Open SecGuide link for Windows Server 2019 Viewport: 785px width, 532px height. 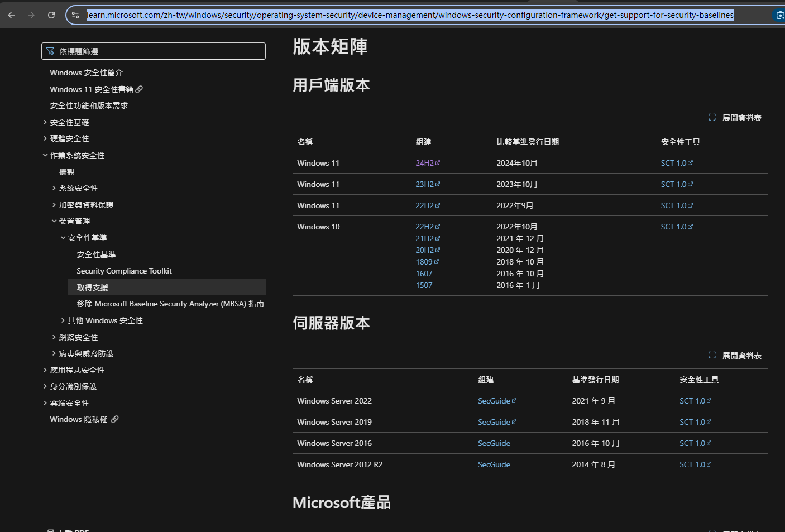[497, 422]
